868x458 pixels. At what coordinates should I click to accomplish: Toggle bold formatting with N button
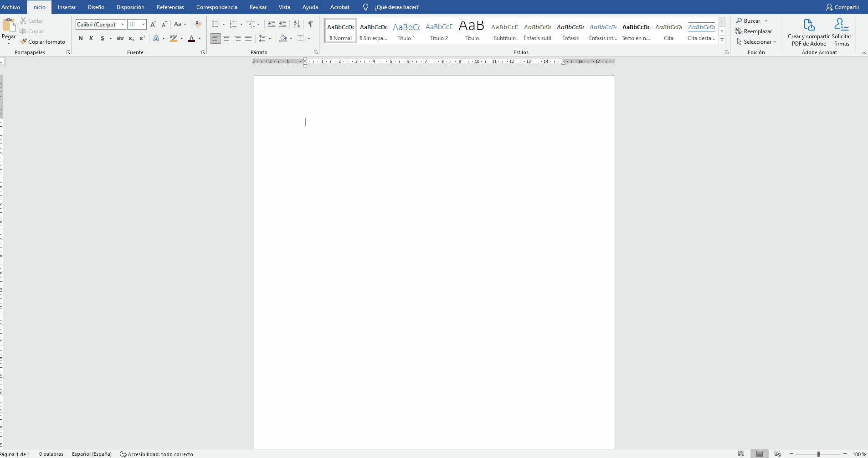[x=81, y=38]
